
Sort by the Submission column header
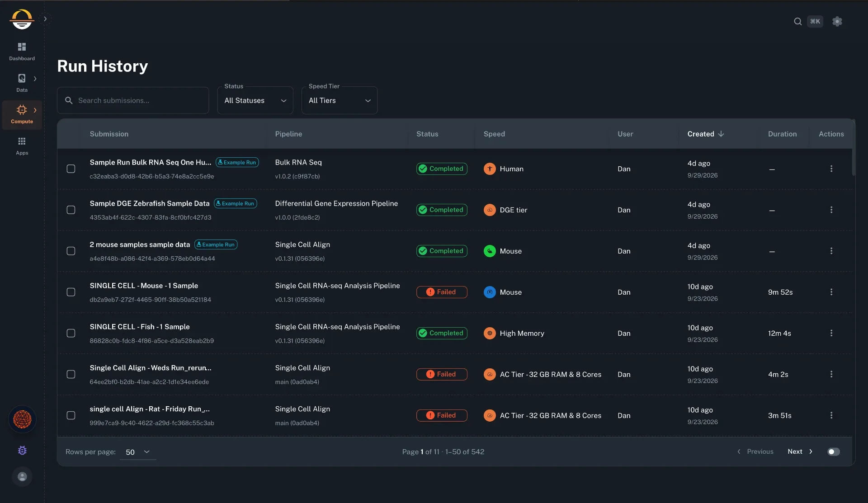[109, 134]
